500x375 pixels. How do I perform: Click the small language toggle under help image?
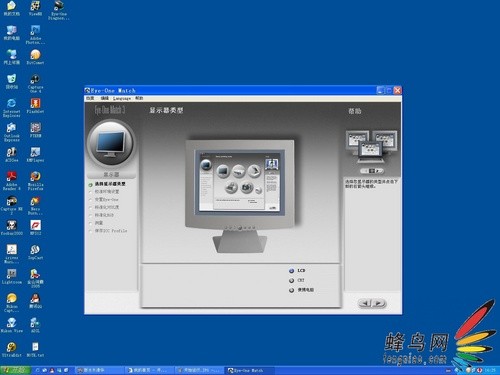click(x=372, y=171)
